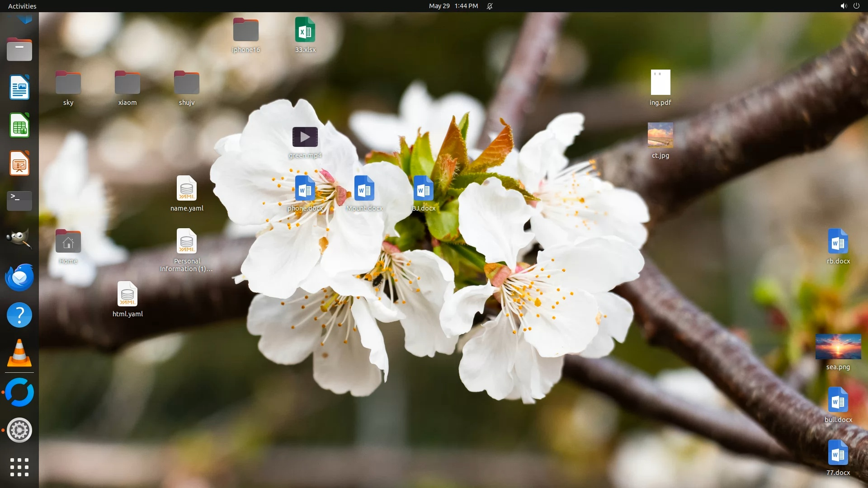
Task: Open Settings gear in dock
Action: pos(19,430)
